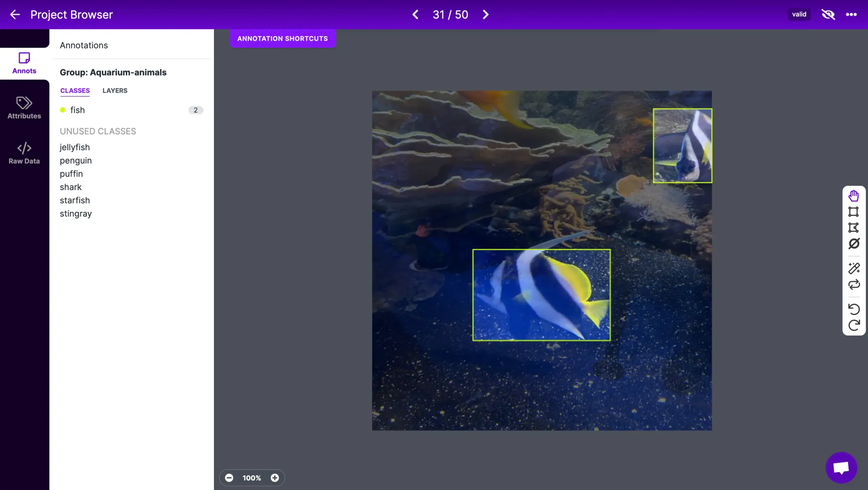The height and width of the screenshot is (490, 868).
Task: Select the polygon annotation tool
Action: [854, 228]
